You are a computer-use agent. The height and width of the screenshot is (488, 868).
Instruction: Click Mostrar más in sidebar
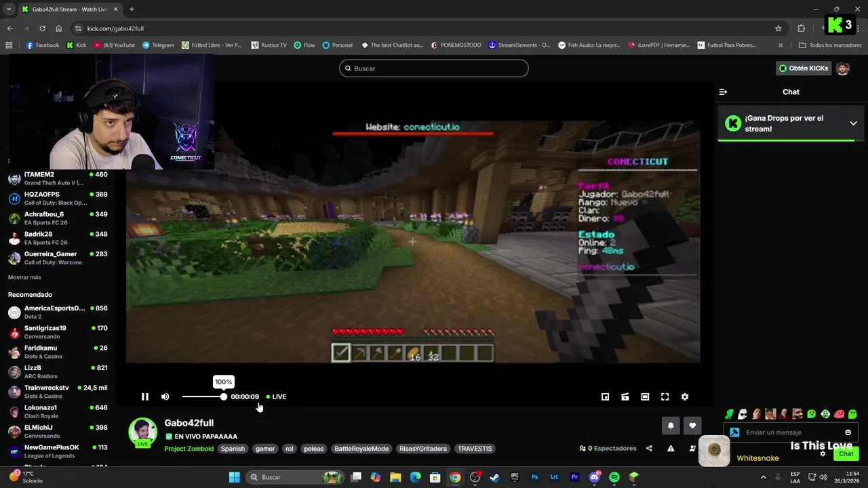point(24,277)
